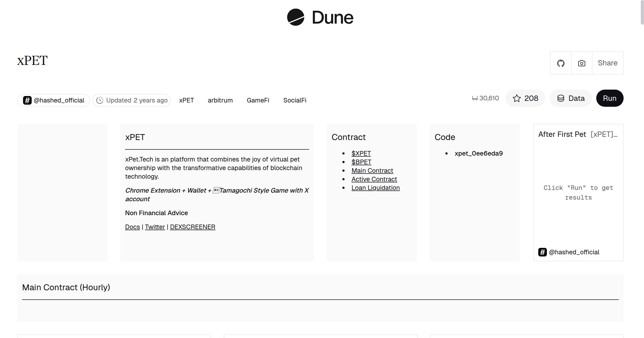Click the camera screenshot icon
Screen dimensions: 644x338
pos(581,63)
